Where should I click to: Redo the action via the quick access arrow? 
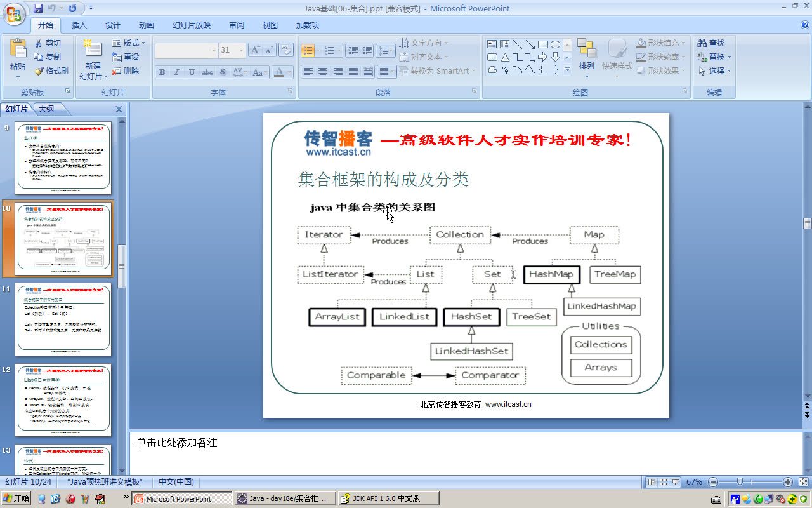pyautogui.click(x=72, y=8)
